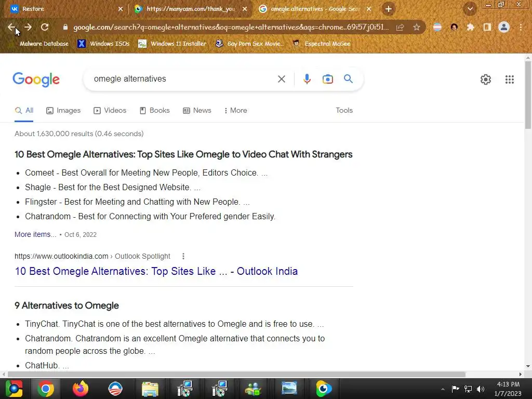
Task: Go back with the browser back arrow
Action: pos(11,27)
